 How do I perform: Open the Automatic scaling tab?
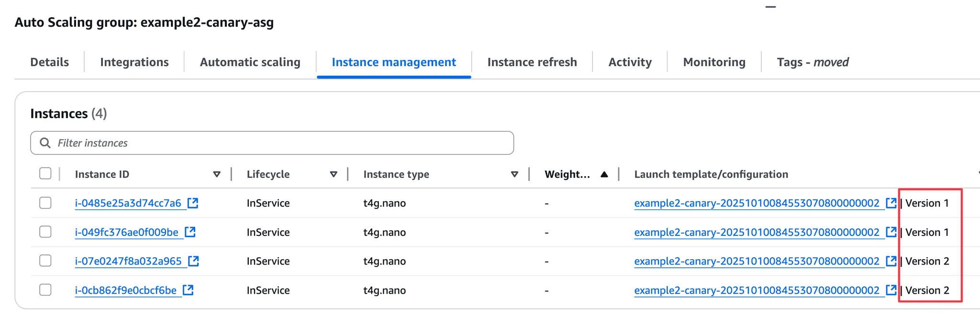250,62
